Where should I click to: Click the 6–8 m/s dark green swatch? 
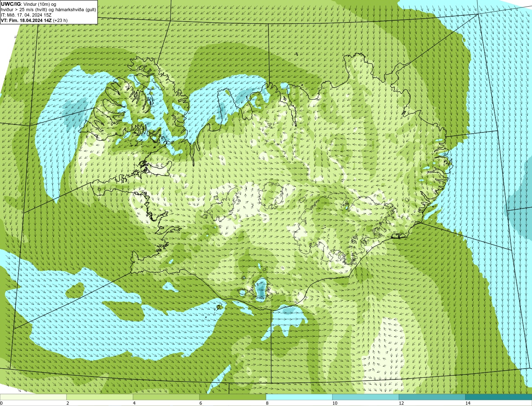coord(233,397)
